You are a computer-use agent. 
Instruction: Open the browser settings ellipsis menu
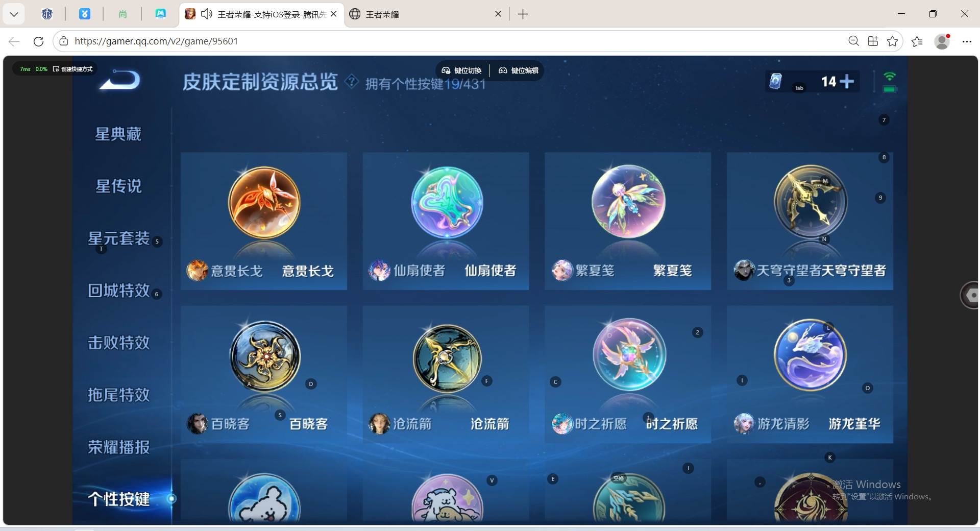coord(967,41)
